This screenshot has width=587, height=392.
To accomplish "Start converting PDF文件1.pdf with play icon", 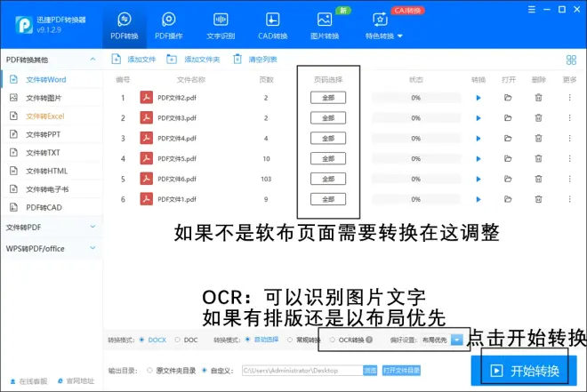I will [x=478, y=199].
